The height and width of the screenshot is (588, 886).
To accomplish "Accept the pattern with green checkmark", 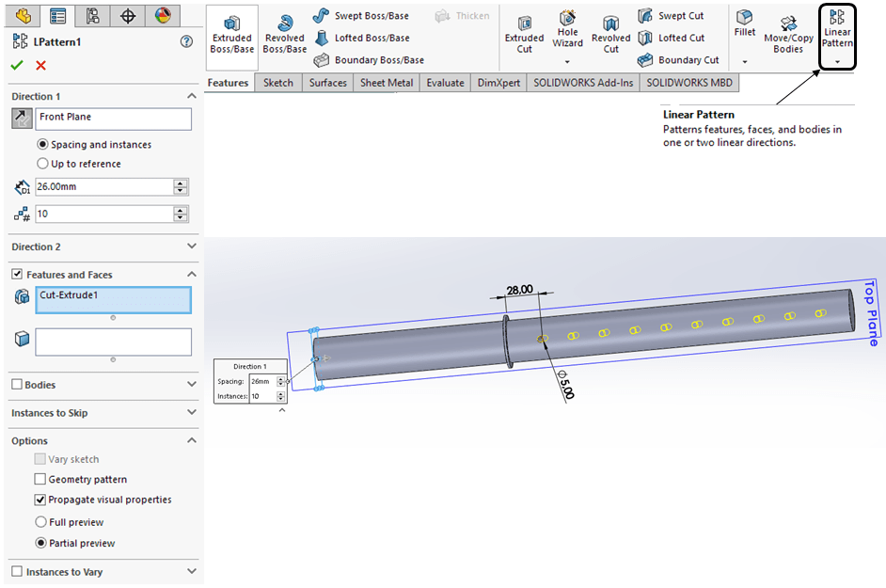I will pyautogui.click(x=17, y=65).
